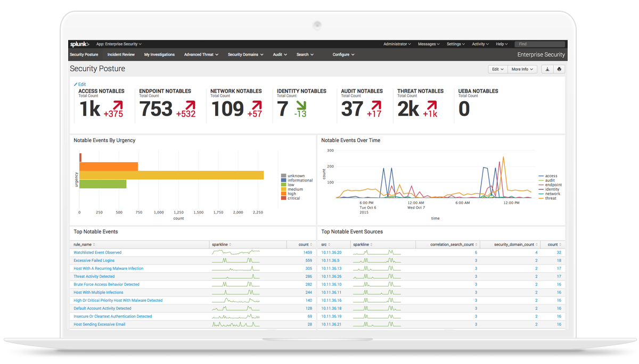Click the pencil Edit icon above the panels
This screenshot has width=639, height=364.
(x=76, y=84)
